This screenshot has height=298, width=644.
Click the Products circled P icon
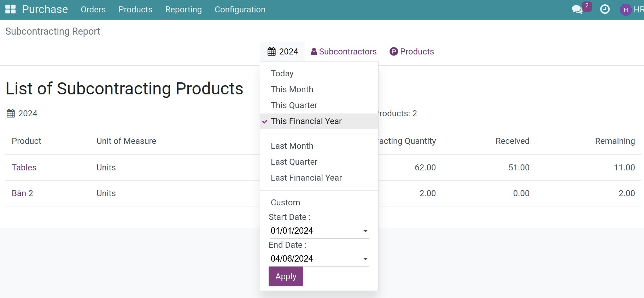pos(393,52)
